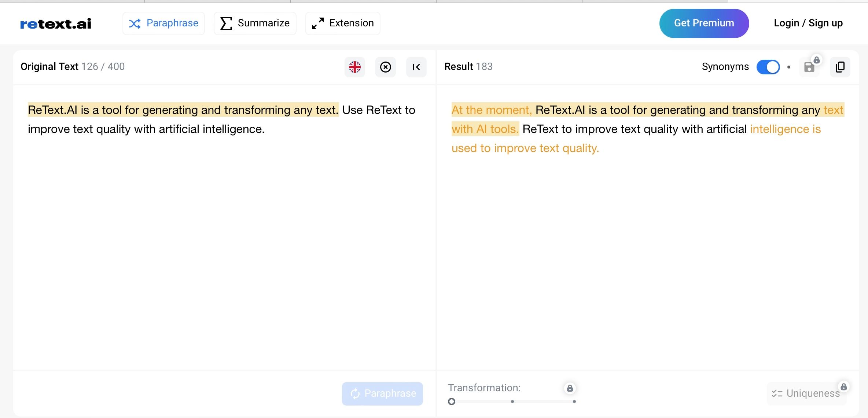Viewport: 868px width, 418px height.
Task: Open the language selector with UK flag
Action: tap(354, 67)
